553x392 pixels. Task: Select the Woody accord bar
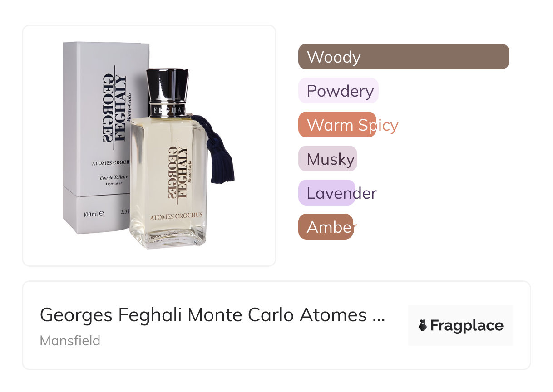(404, 57)
